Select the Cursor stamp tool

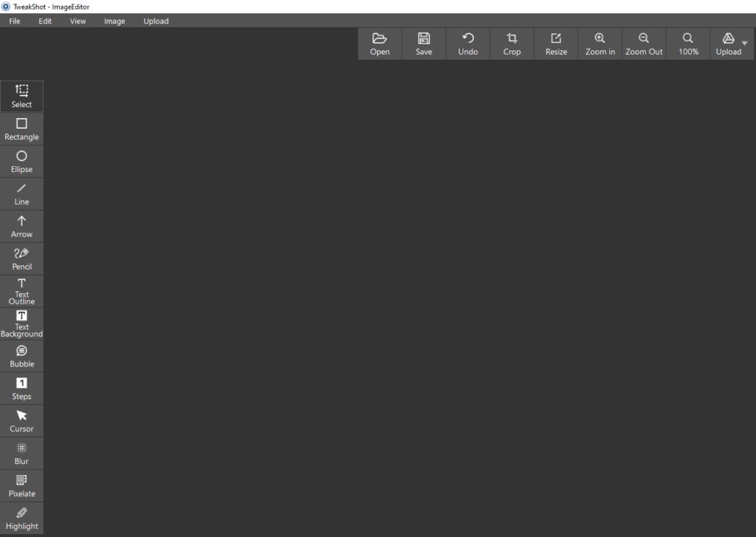tap(21, 421)
